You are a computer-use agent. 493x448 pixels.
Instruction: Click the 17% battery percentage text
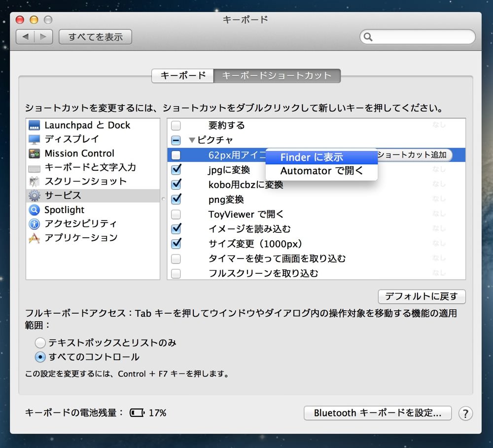pyautogui.click(x=158, y=413)
